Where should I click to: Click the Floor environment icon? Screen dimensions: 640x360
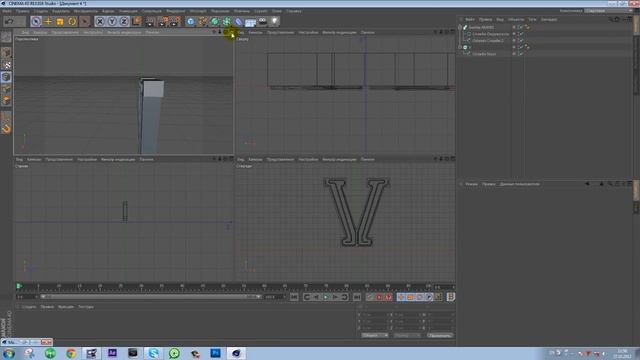pos(251,21)
